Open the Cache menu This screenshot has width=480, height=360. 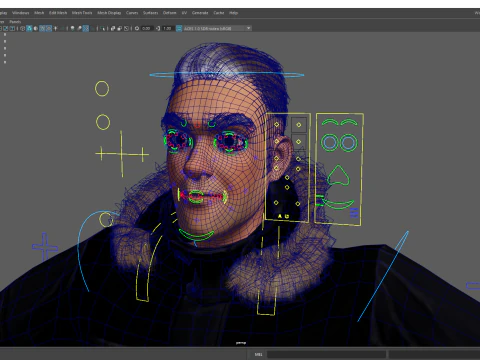219,13
